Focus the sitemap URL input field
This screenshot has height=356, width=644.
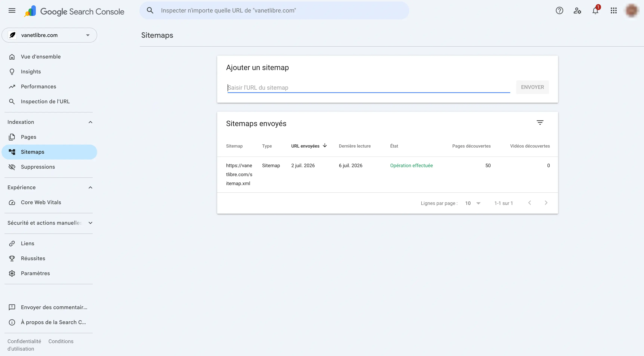click(369, 88)
